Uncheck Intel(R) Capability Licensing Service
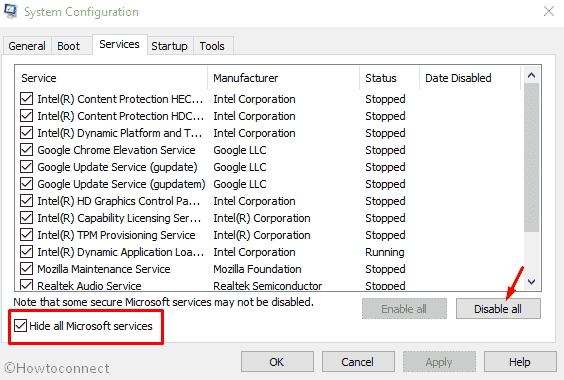Screen dimensions: 564x380 (27, 218)
